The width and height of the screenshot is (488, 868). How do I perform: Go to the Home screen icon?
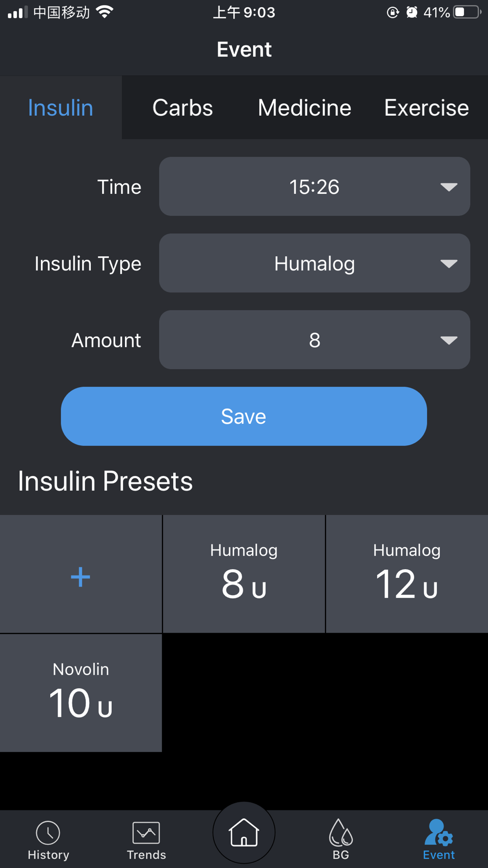click(x=244, y=832)
